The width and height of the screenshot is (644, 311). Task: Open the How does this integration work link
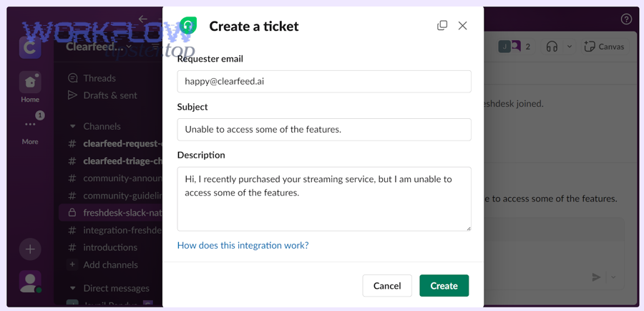[243, 245]
